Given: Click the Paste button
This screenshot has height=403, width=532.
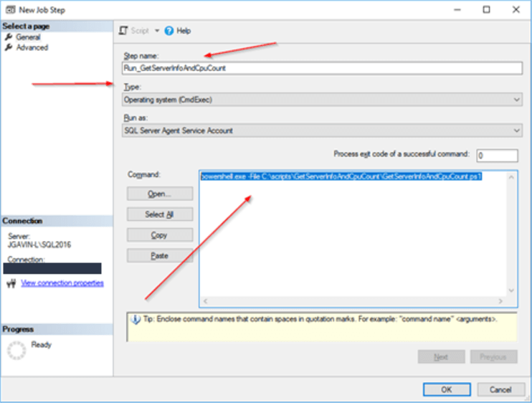Looking at the screenshot, I should [160, 256].
